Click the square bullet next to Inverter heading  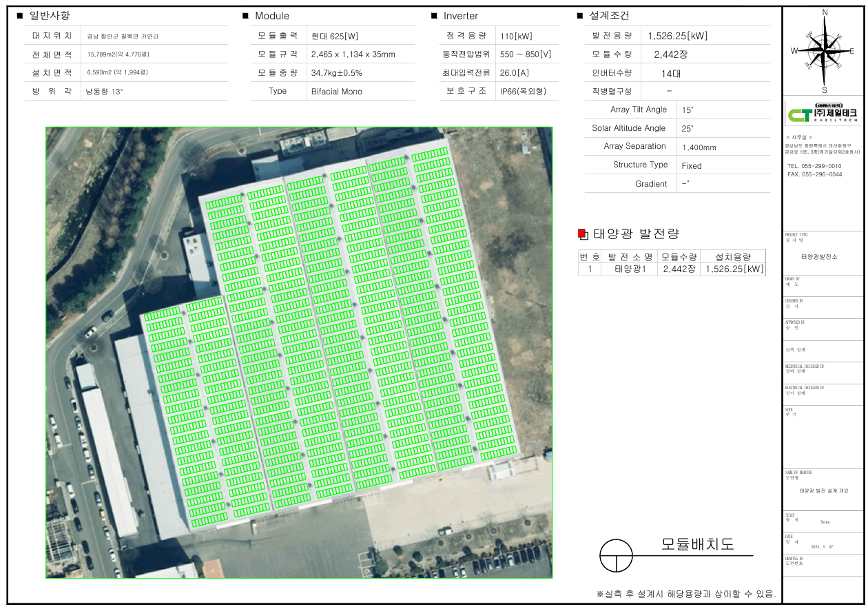click(434, 16)
